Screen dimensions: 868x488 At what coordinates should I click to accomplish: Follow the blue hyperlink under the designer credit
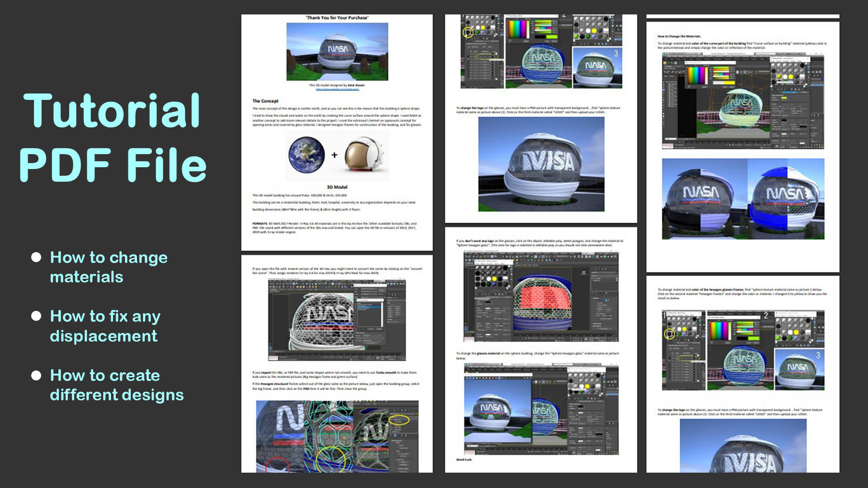[337, 89]
